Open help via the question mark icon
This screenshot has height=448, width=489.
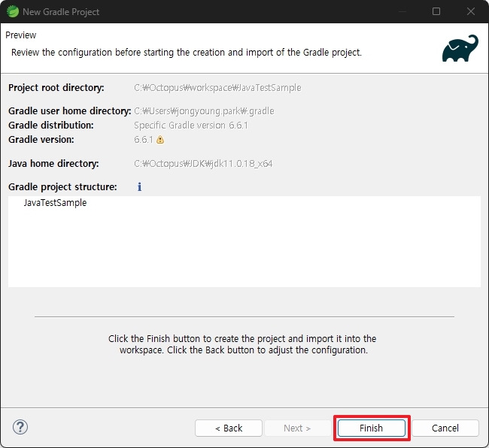pyautogui.click(x=20, y=427)
